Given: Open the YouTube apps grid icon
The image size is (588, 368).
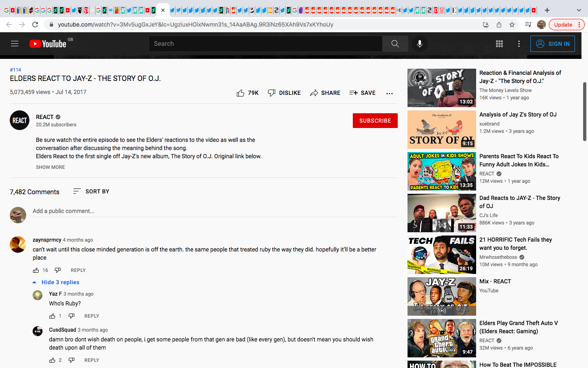Looking at the screenshot, I should click(499, 44).
